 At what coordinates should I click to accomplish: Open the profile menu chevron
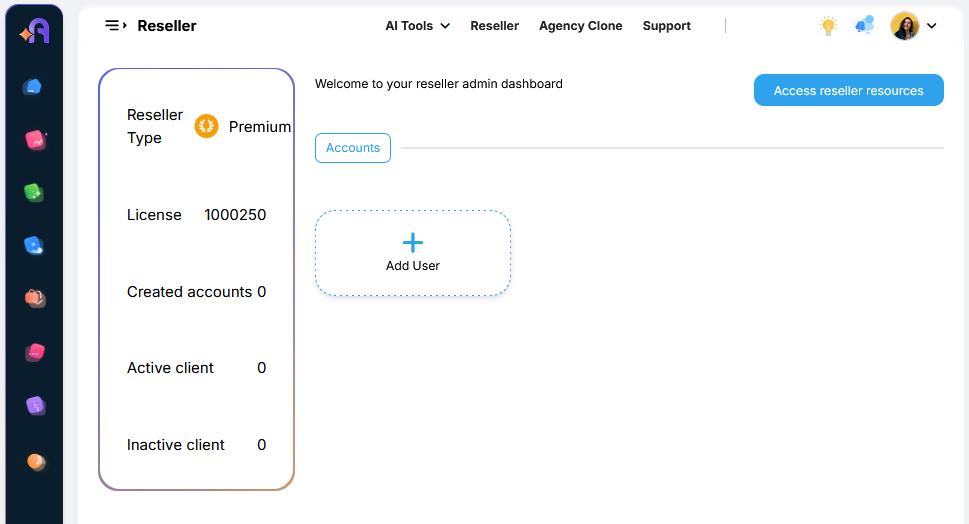932,26
